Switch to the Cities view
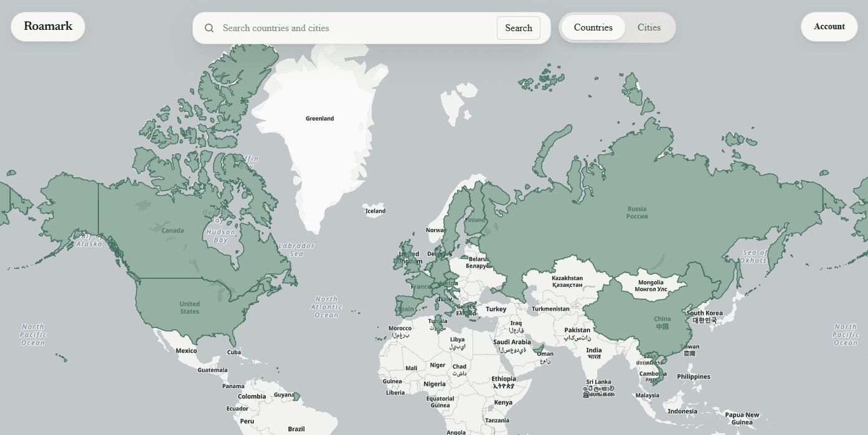 [649, 27]
